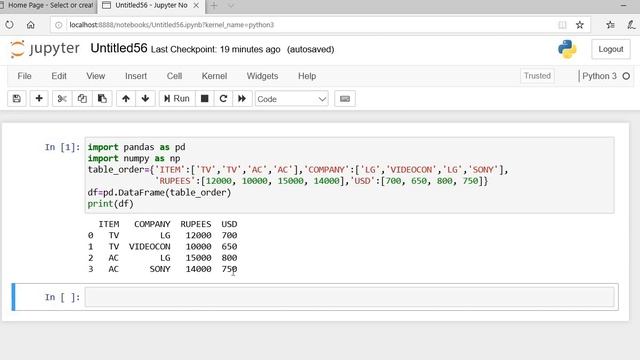Screen dimensions: 640x360
Task: Close the Untitled56 browser tab
Action: (x=196, y=5)
